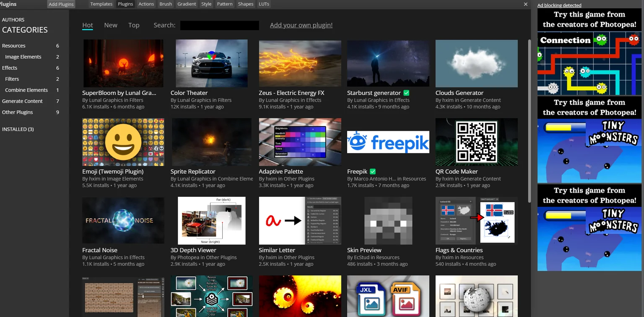Focus the plugin Search field
644x317 pixels.
[220, 25]
